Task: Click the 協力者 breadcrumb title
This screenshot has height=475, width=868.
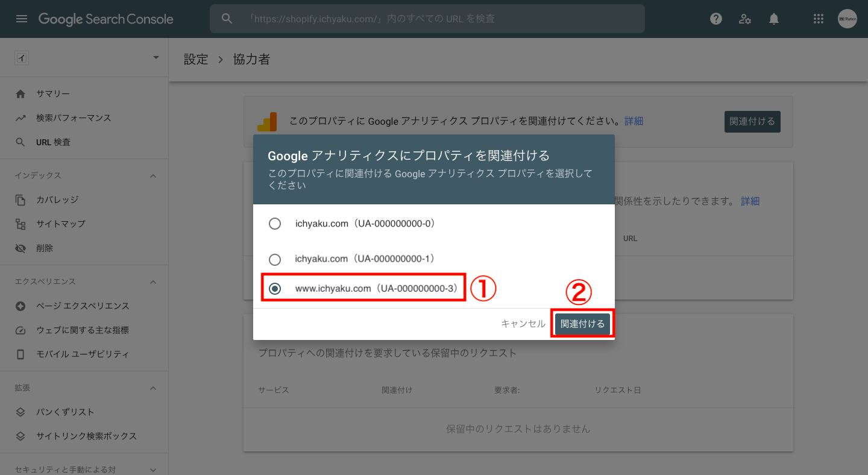Action: tap(251, 59)
